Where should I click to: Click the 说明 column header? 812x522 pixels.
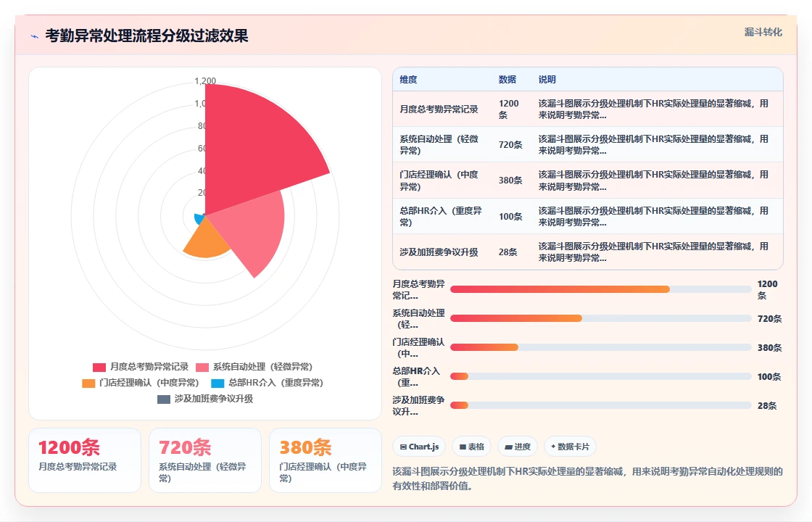547,79
